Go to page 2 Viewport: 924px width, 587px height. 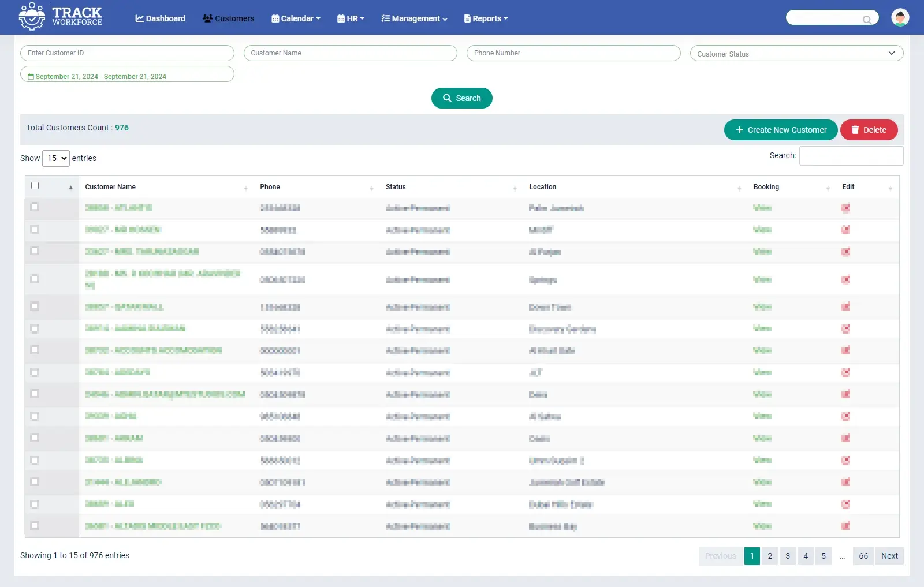click(x=770, y=556)
